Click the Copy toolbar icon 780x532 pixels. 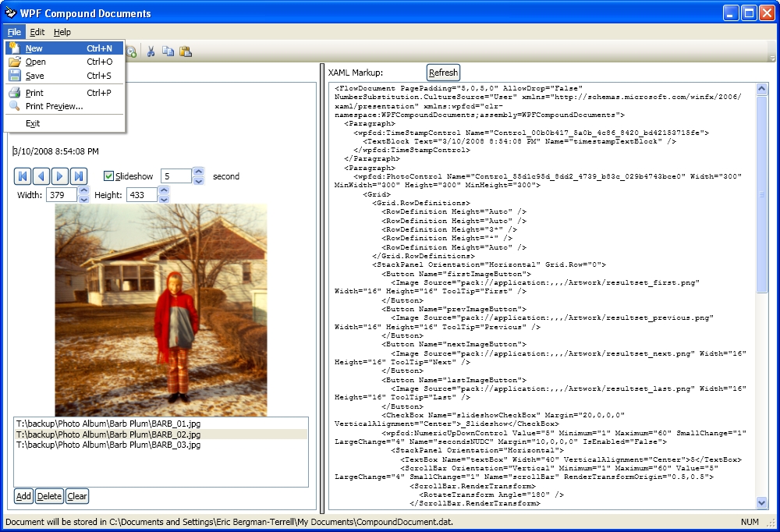tap(168, 51)
